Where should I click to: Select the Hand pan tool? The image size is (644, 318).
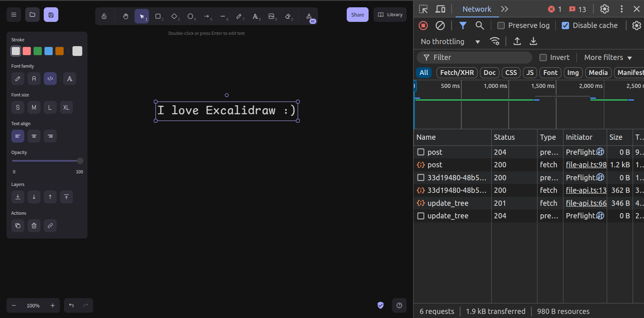pos(126,16)
